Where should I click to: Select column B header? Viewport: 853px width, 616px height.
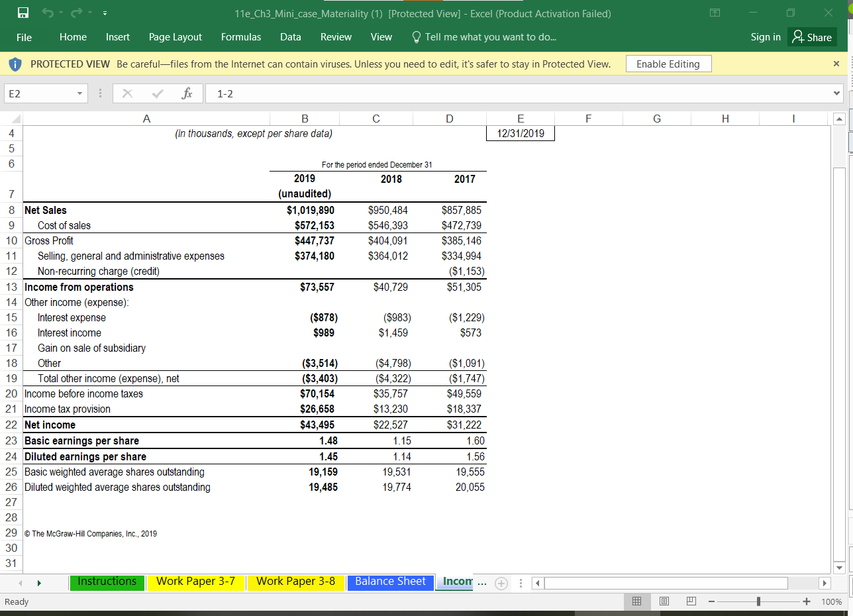click(305, 119)
